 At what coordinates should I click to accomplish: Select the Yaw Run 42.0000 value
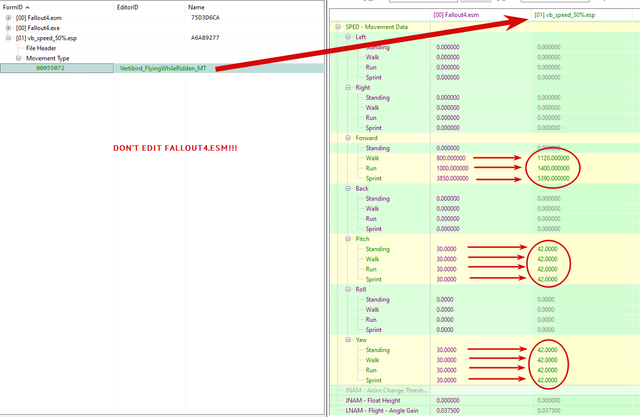[x=547, y=370]
